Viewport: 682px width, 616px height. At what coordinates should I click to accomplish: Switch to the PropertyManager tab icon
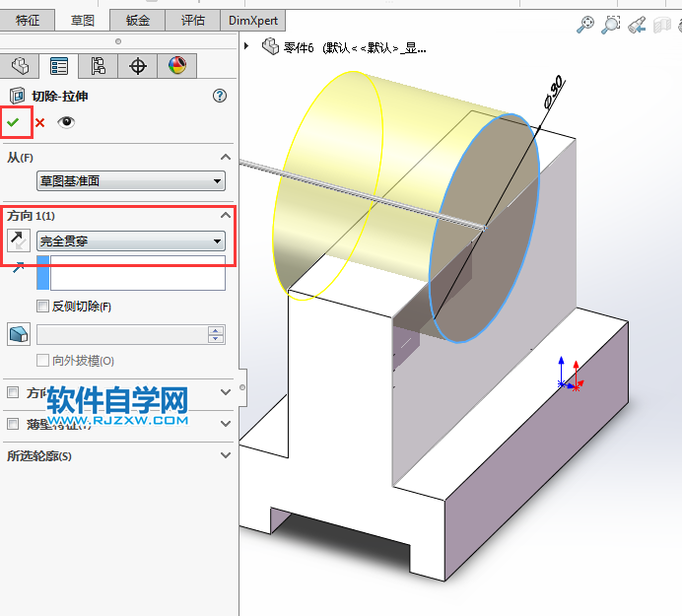coord(59,66)
